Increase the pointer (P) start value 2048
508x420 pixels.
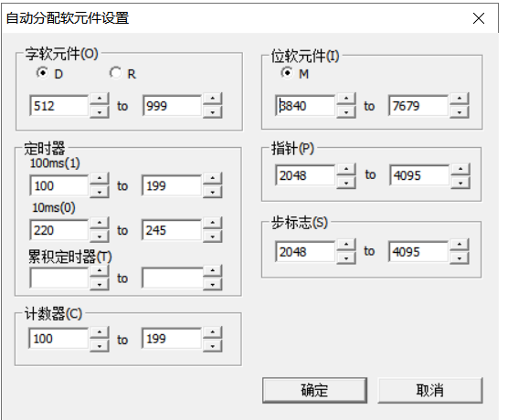346,169
